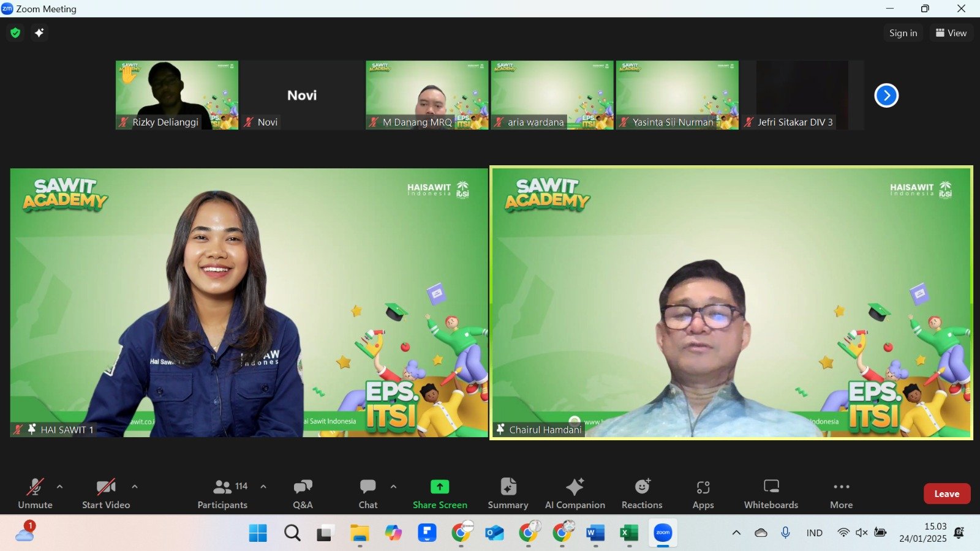This screenshot has height=551, width=980.
Task: Expand chat options arrow
Action: (393, 487)
